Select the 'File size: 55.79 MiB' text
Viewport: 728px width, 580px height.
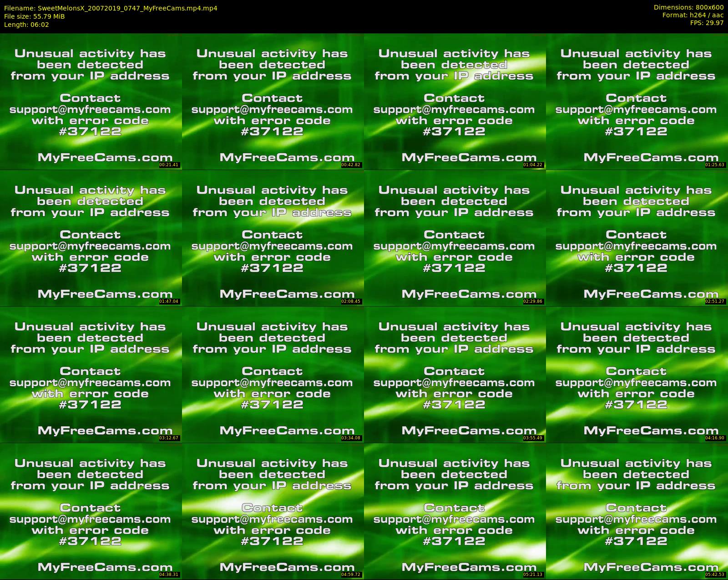(x=34, y=16)
